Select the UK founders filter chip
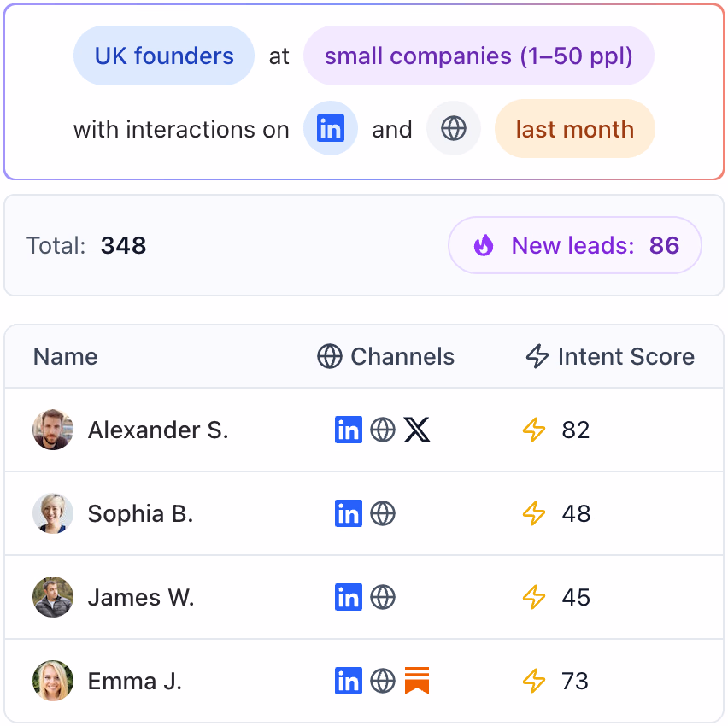 point(164,56)
